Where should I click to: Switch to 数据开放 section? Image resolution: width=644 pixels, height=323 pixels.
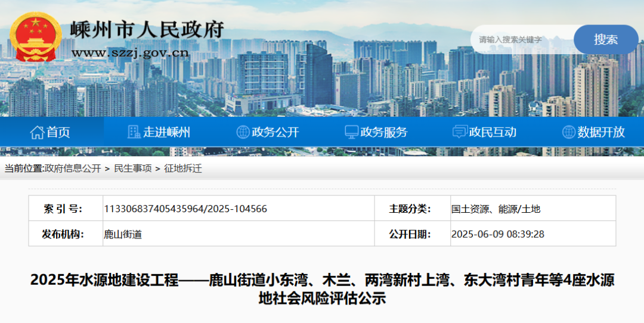coord(601,132)
